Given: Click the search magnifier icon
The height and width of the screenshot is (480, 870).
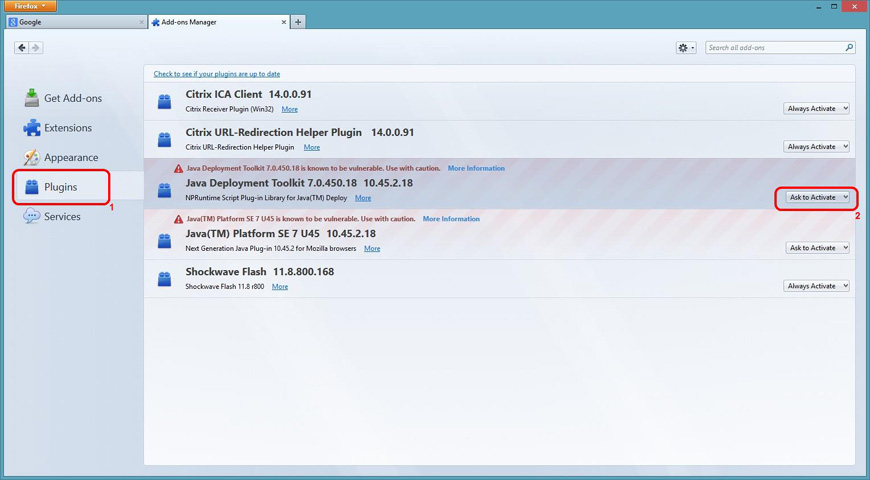Looking at the screenshot, I should [849, 48].
